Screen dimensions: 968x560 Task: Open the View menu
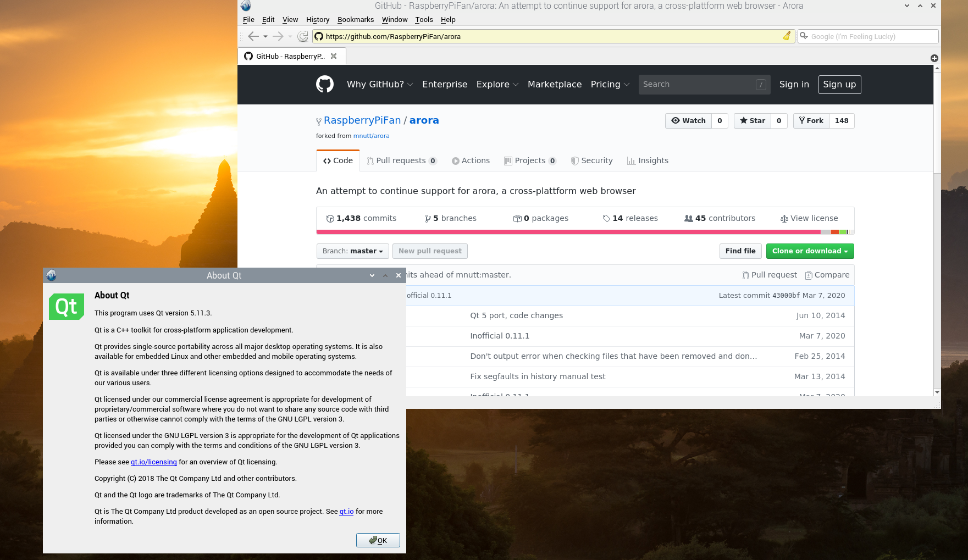pos(290,19)
